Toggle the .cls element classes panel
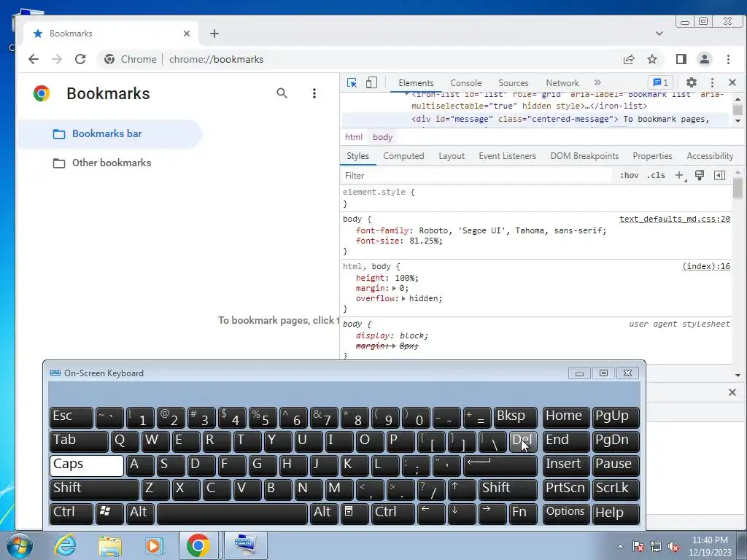Screen dimensions: 747x560 pos(656,175)
